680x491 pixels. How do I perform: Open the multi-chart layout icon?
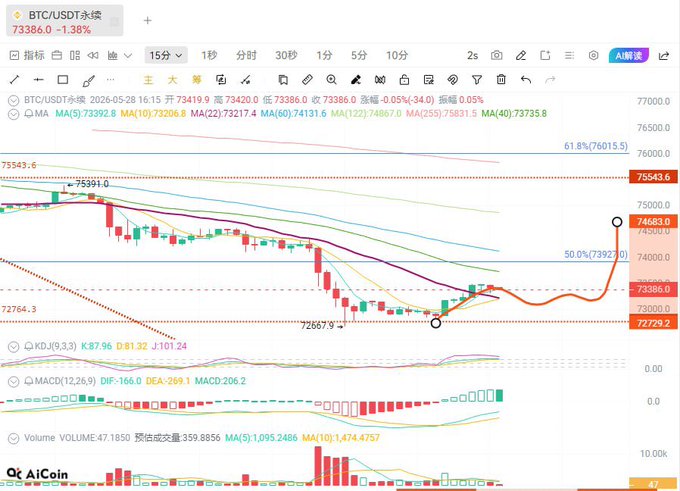(75, 56)
